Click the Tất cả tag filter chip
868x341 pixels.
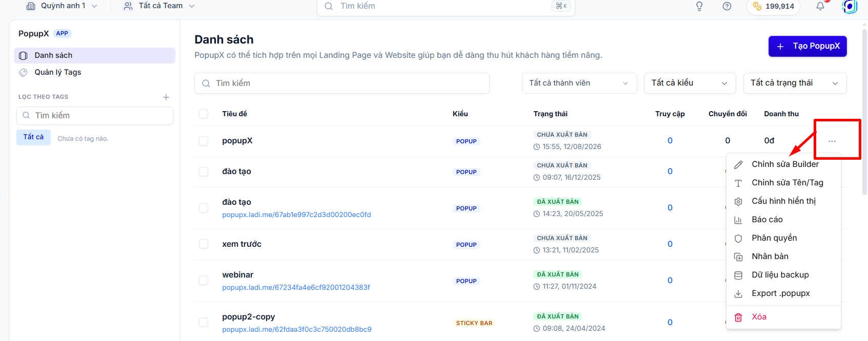point(33,137)
